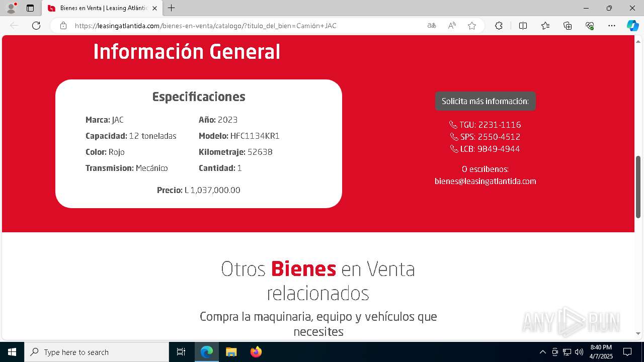Select the Cantidad 1 text
Screen dimensions: 644x362
tap(220, 168)
